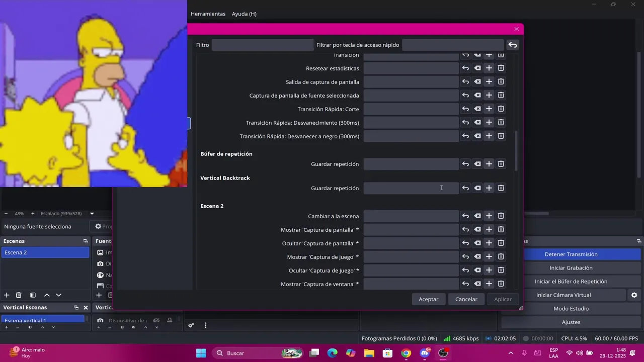
Task: Float the Vertical Escenas dock panel
Action: pos(76,308)
